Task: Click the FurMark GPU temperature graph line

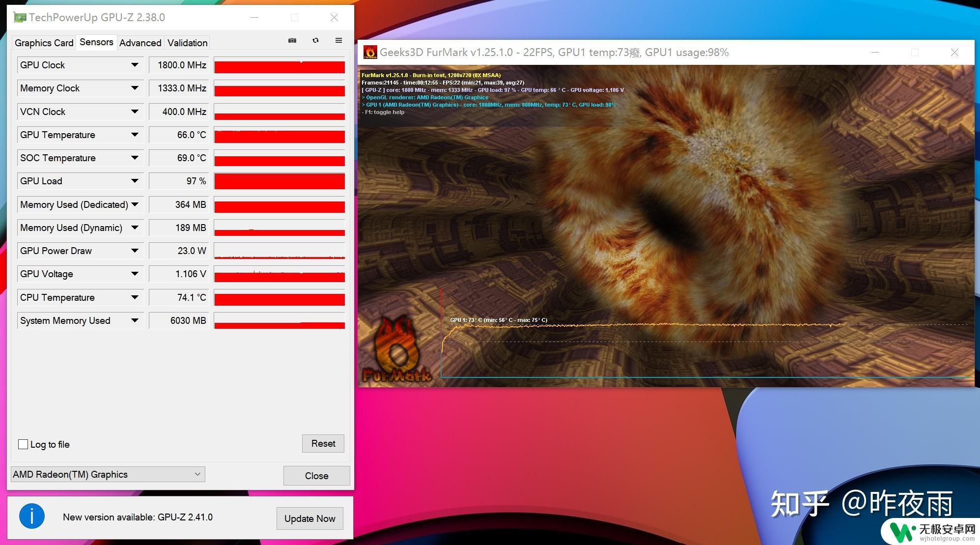Action: (x=644, y=325)
